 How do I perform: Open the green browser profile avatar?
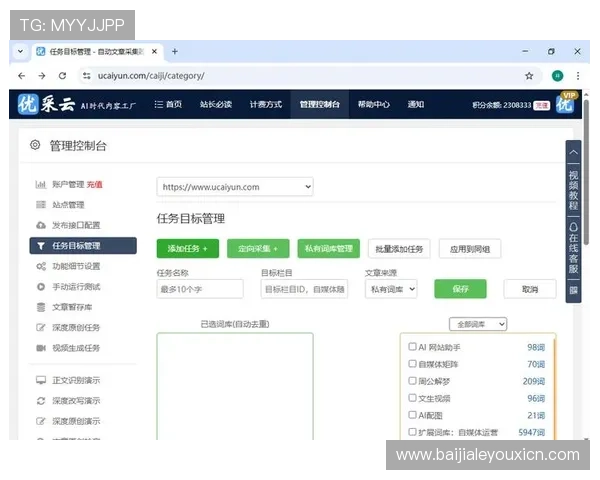[557, 76]
